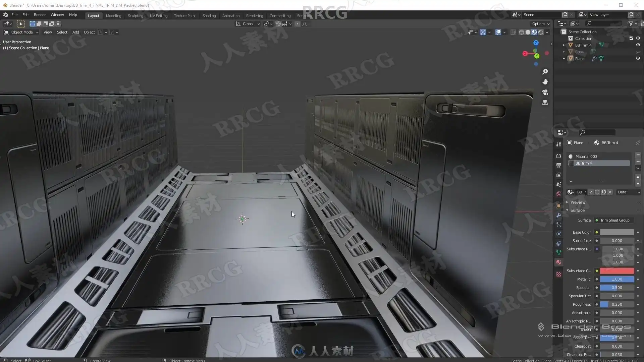Uncheck the Collection exclude checkbox
Image resolution: width=644 pixels, height=362 pixels.
[631, 38]
